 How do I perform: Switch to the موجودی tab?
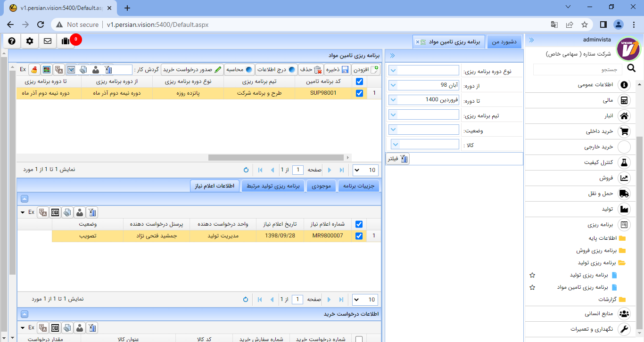click(x=322, y=186)
